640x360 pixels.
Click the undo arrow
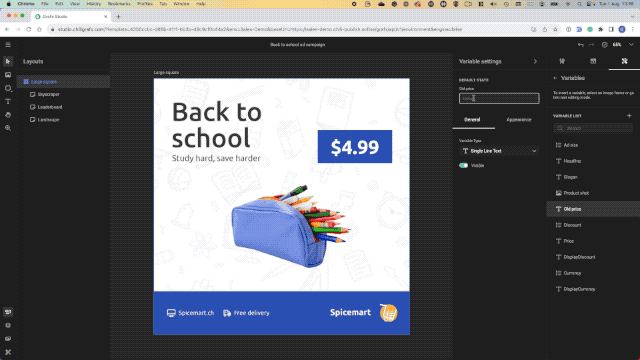click(x=580, y=44)
